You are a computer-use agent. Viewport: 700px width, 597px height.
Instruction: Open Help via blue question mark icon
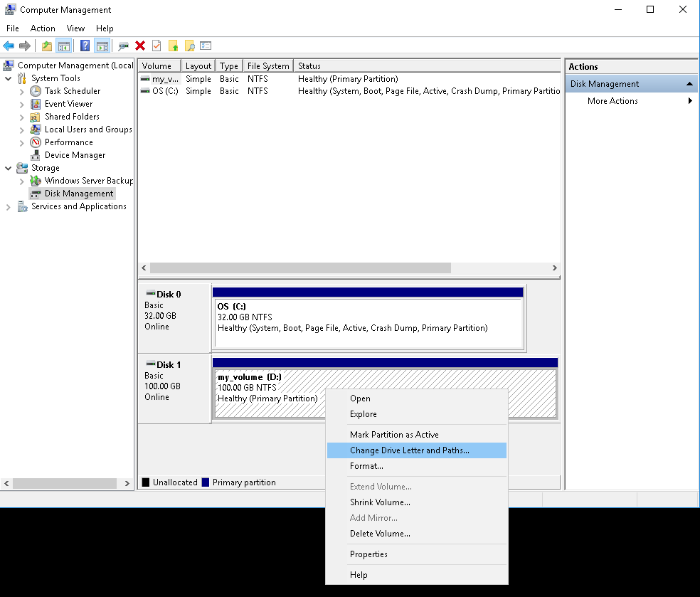click(x=85, y=46)
